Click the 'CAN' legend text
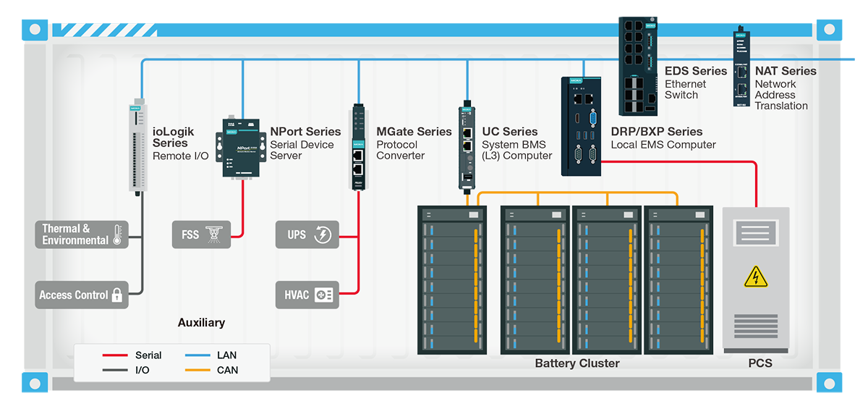This screenshot has height=409, width=868. (227, 370)
